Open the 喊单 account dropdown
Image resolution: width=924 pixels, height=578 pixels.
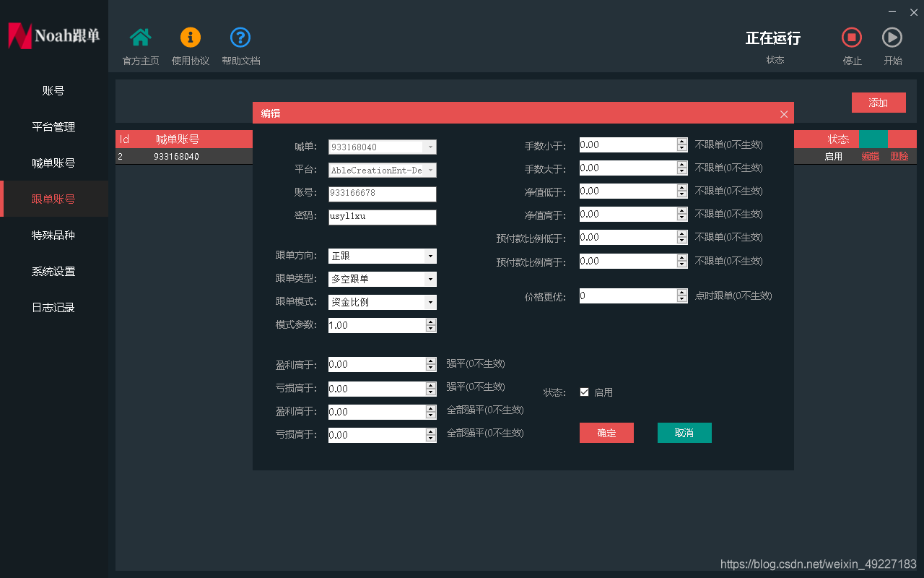click(383, 147)
